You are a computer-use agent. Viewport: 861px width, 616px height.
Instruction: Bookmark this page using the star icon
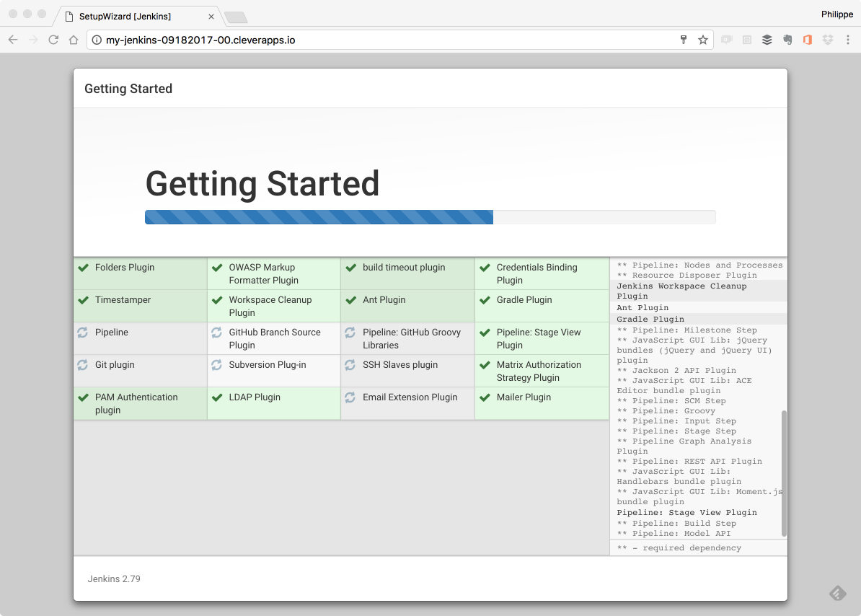pyautogui.click(x=703, y=40)
